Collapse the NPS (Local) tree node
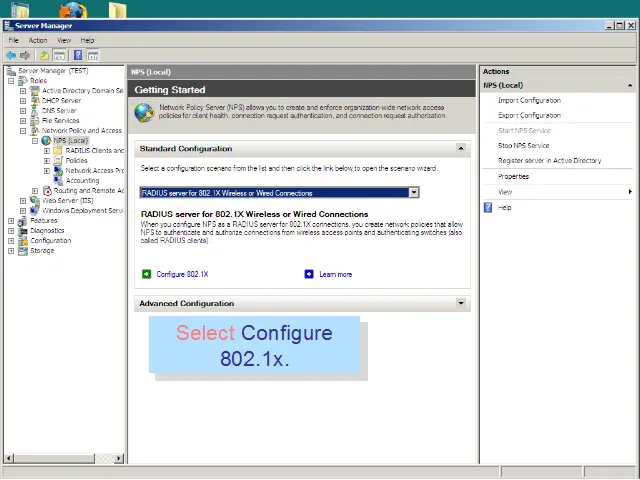The width and height of the screenshot is (640, 480). click(35, 141)
